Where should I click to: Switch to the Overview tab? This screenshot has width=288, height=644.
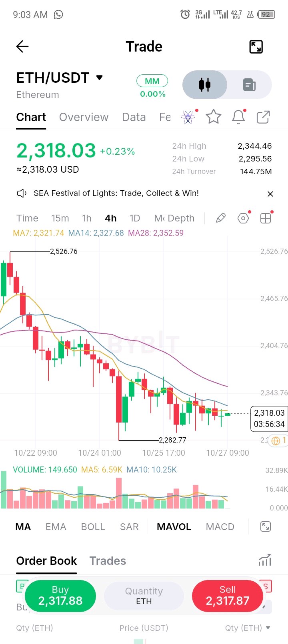click(84, 117)
